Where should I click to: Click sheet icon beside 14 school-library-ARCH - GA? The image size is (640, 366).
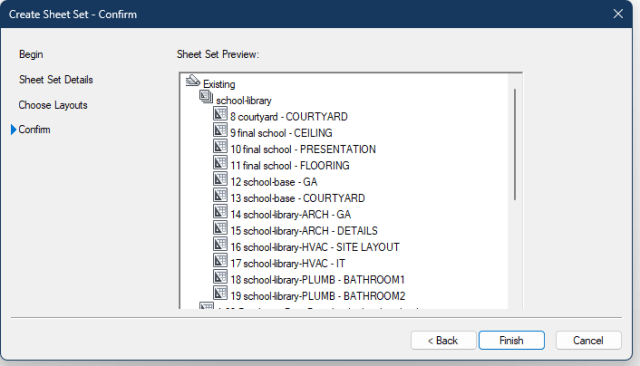click(220, 212)
